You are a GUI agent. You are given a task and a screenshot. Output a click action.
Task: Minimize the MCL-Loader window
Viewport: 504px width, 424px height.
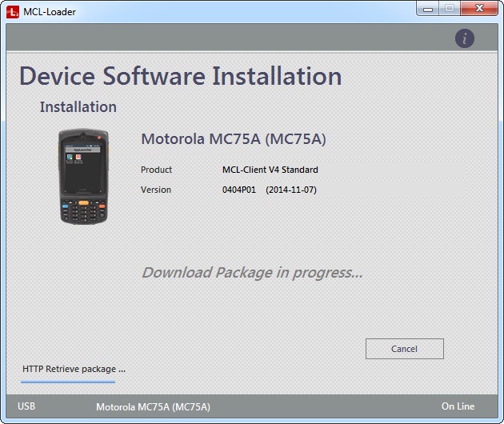pyautogui.click(x=428, y=9)
